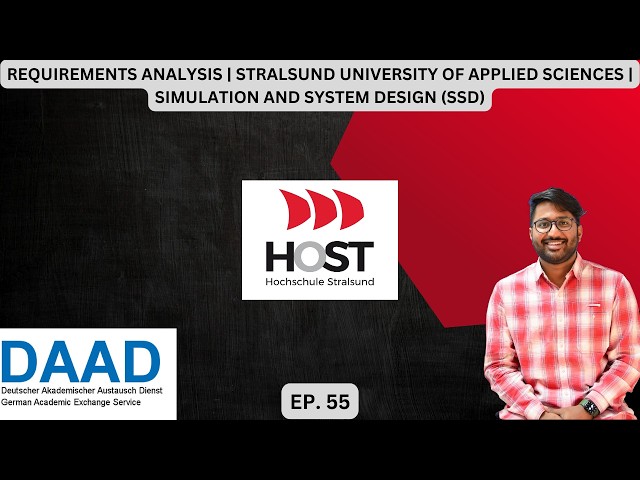Viewport: 640px width, 480px height.
Task: Click the red sails emblem in logo
Action: pyautogui.click(x=321, y=209)
